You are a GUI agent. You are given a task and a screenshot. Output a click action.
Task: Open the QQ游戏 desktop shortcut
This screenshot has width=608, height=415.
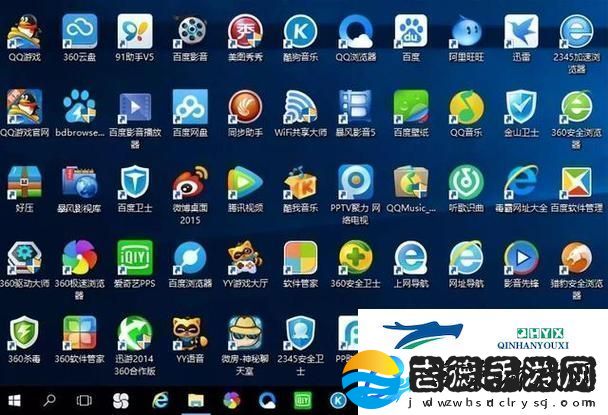point(24,32)
